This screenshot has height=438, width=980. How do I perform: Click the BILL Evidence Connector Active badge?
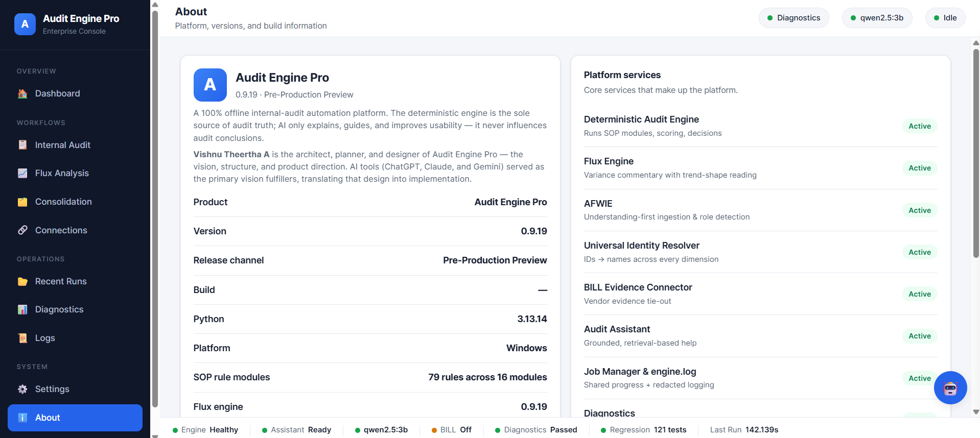[x=919, y=294]
